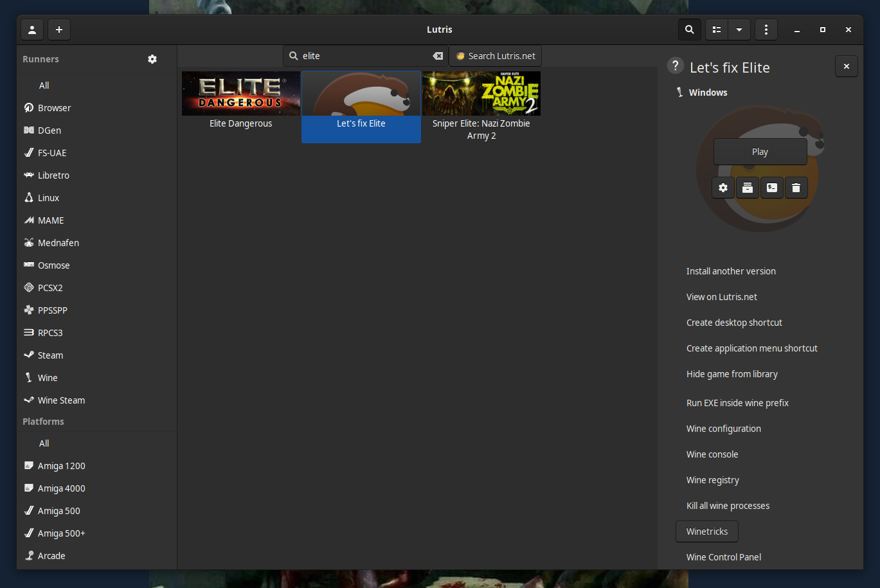
Task: Click Install another version
Action: (731, 271)
